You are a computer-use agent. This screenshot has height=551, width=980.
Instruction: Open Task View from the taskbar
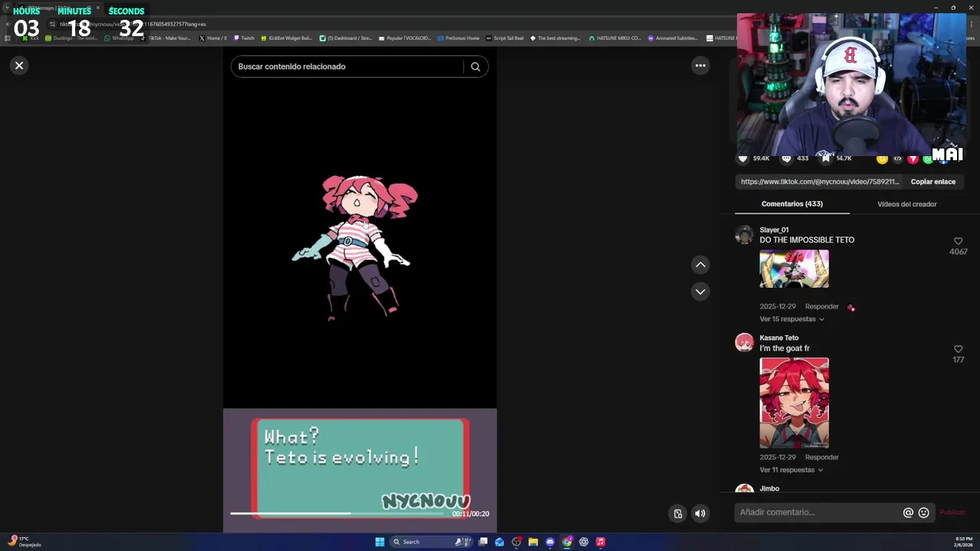[483, 542]
